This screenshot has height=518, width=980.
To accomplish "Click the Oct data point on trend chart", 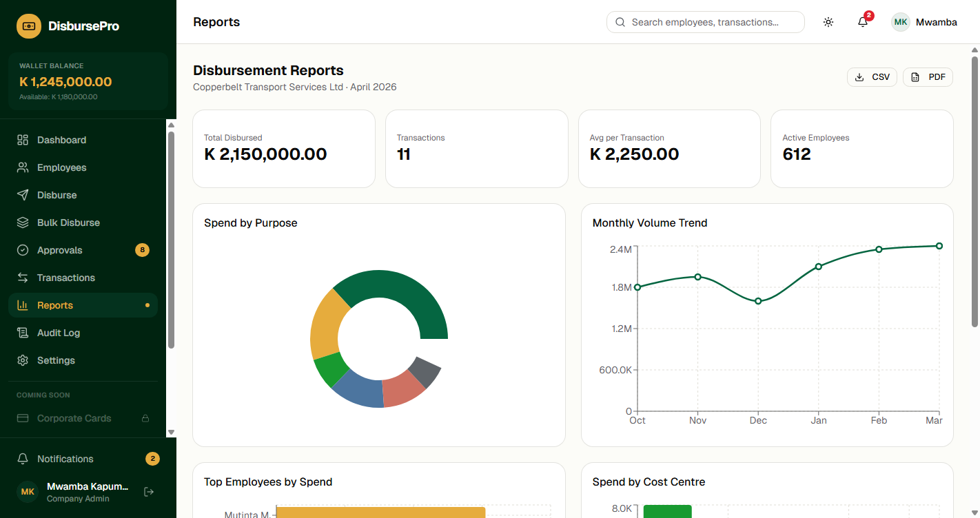I will (637, 287).
